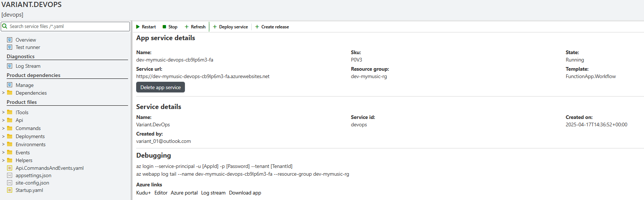Screen dimensions: 644x200
Task: Open appsettings.json file
Action: click(x=33, y=175)
